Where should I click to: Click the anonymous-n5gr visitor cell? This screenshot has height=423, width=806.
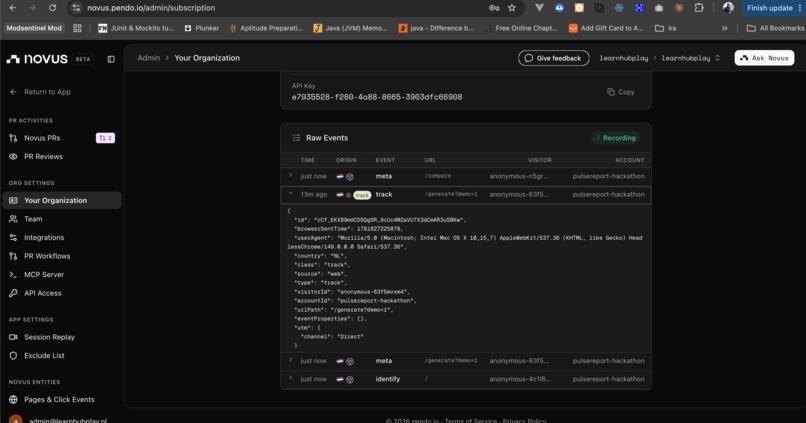point(519,176)
